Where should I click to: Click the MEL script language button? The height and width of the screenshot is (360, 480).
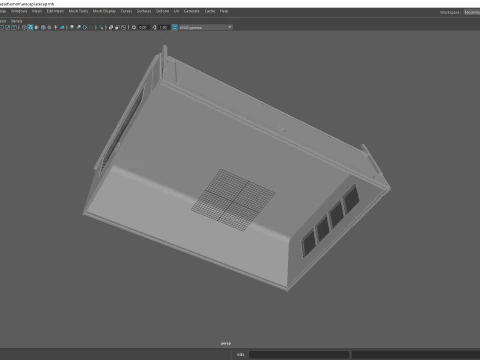pyautogui.click(x=240, y=355)
